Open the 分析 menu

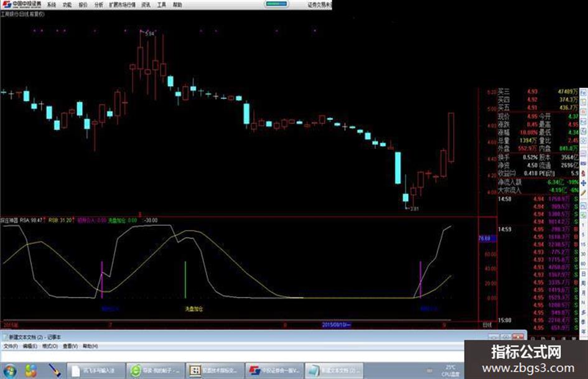tap(99, 5)
